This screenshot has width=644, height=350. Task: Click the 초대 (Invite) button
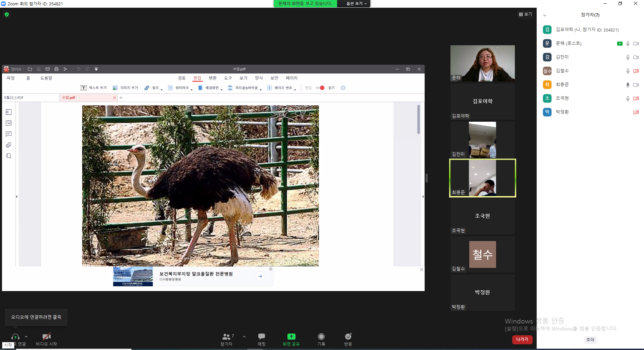[590, 340]
